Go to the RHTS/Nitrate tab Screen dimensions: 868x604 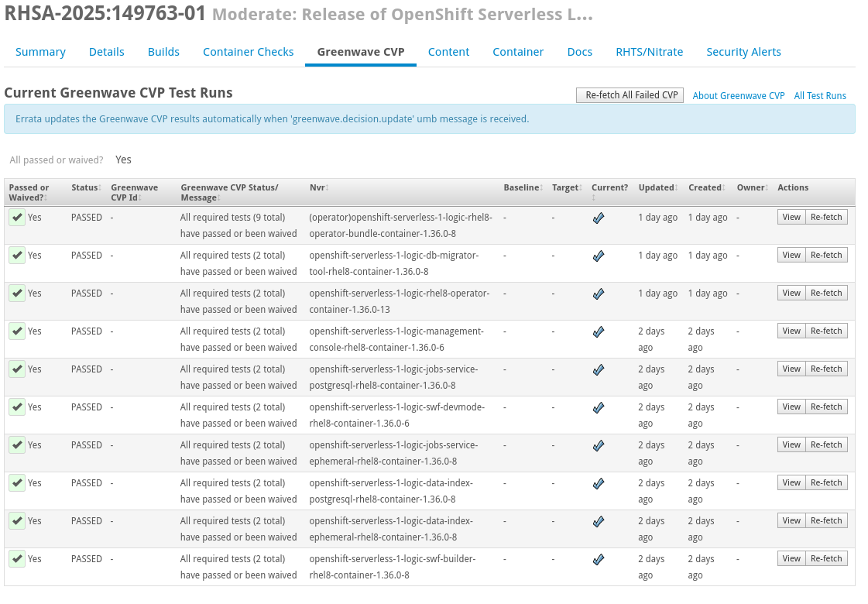pyautogui.click(x=649, y=52)
